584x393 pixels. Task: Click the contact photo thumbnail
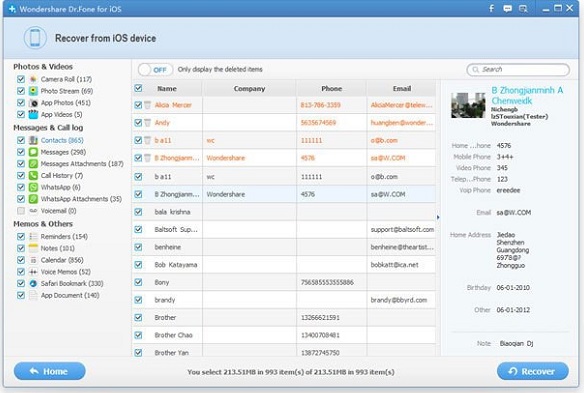[x=468, y=105]
